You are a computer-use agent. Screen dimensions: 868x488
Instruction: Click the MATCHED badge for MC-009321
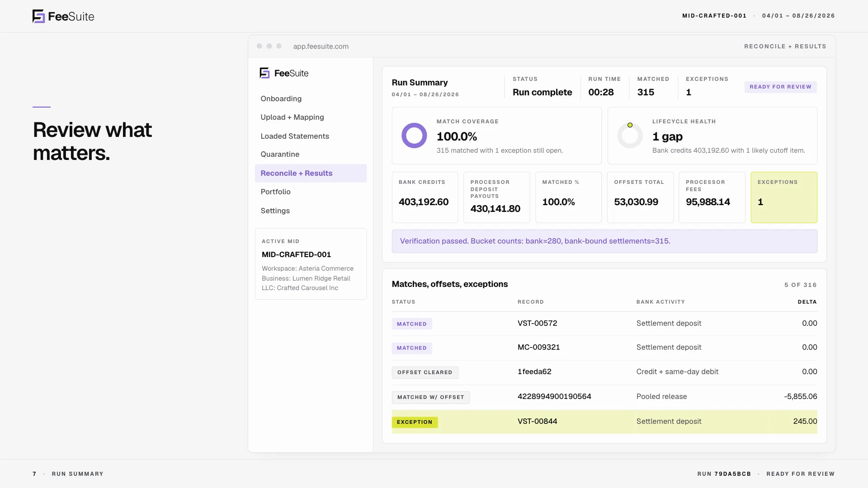[x=411, y=347]
